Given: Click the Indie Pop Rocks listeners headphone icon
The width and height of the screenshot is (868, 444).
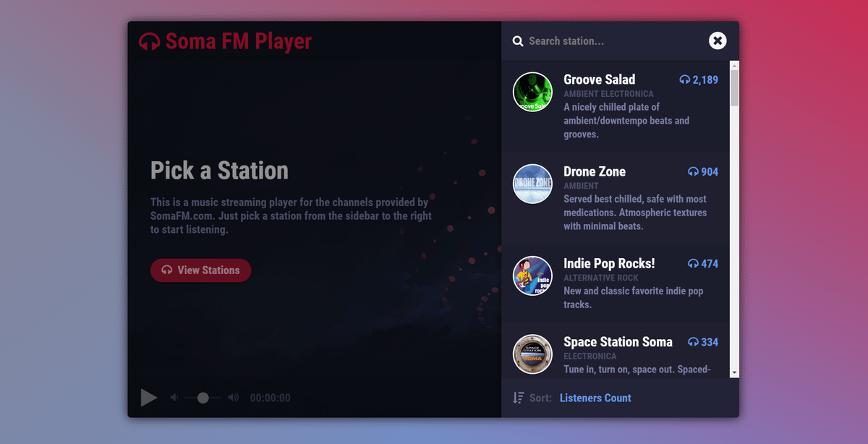Looking at the screenshot, I should coord(693,263).
